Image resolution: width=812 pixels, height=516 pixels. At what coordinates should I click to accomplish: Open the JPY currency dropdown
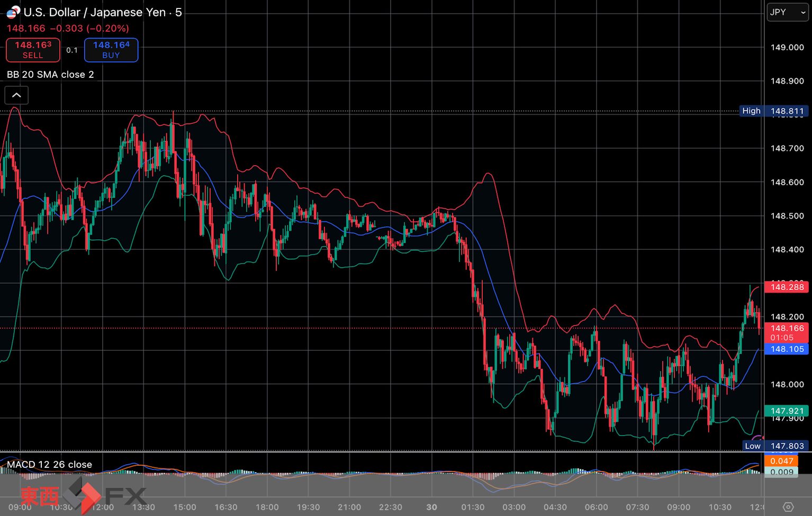787,12
